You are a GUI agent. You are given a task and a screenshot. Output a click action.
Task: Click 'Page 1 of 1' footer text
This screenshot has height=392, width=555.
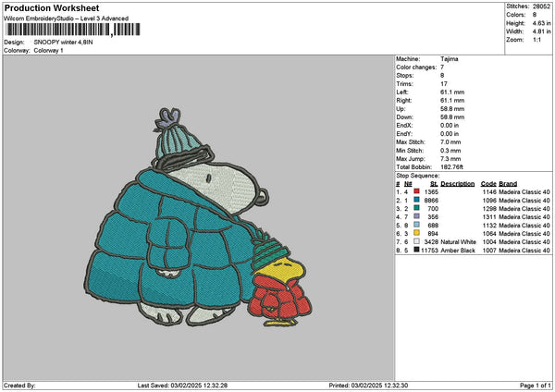coord(536,386)
